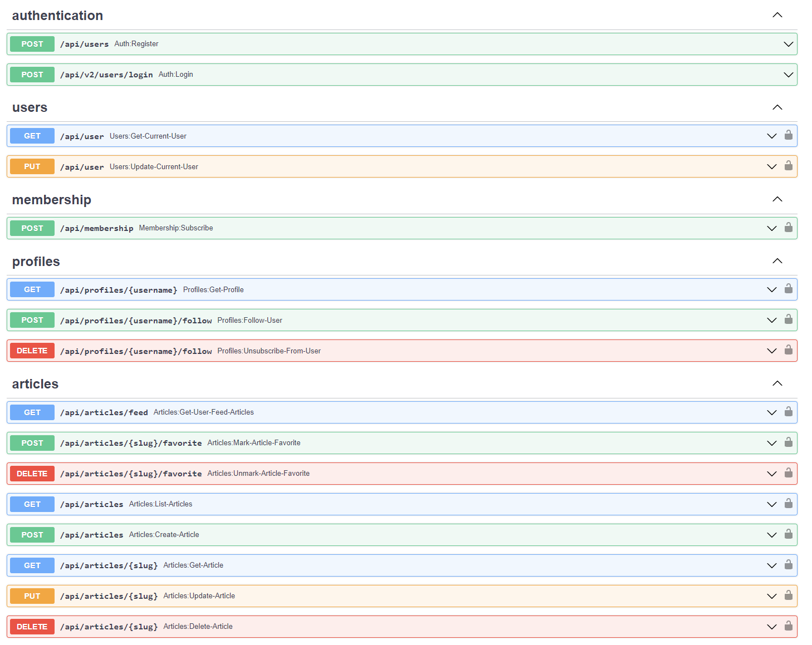
Task: Collapse the authentication section chevron
Action: pyautogui.click(x=777, y=15)
